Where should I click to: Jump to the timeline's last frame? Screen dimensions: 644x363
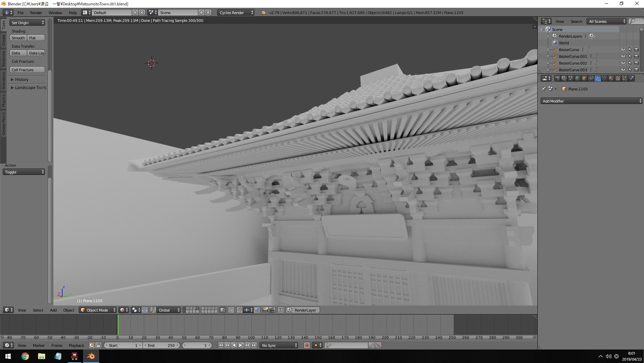(254, 345)
